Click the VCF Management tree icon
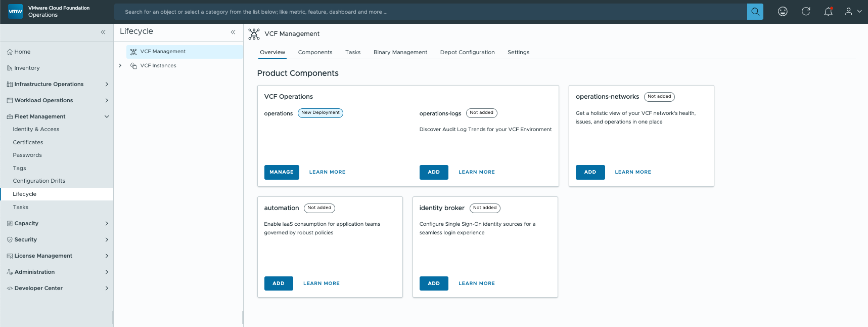Screen dimensions: 868x327 133,52
